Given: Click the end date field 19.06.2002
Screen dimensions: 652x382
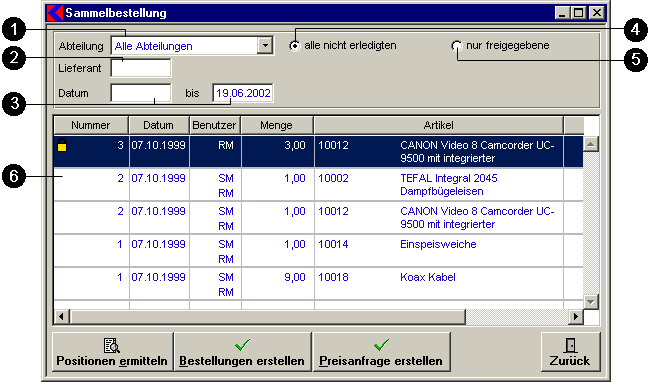Looking at the screenshot, I should [243, 93].
